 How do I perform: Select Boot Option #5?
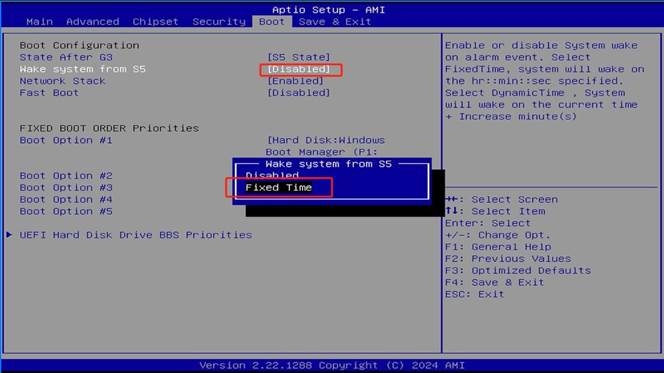[x=66, y=211]
